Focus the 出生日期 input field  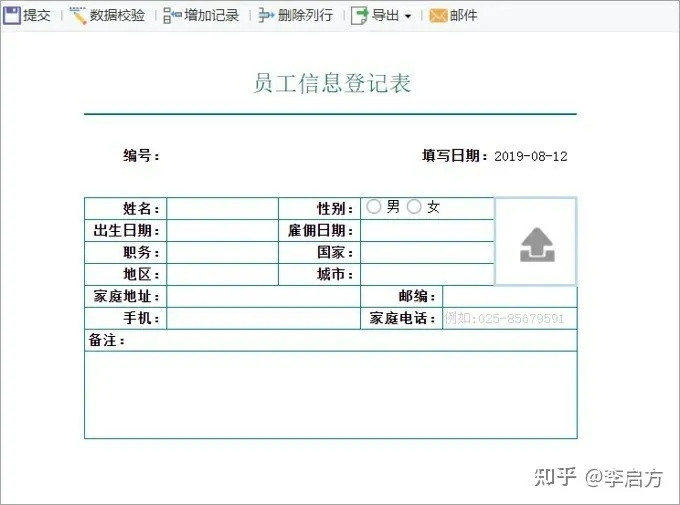[222, 230]
